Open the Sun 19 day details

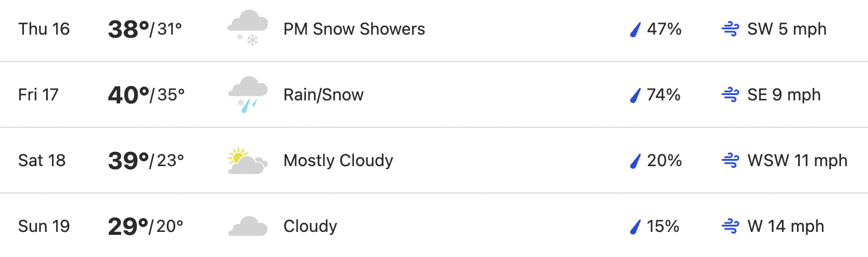tap(434, 225)
